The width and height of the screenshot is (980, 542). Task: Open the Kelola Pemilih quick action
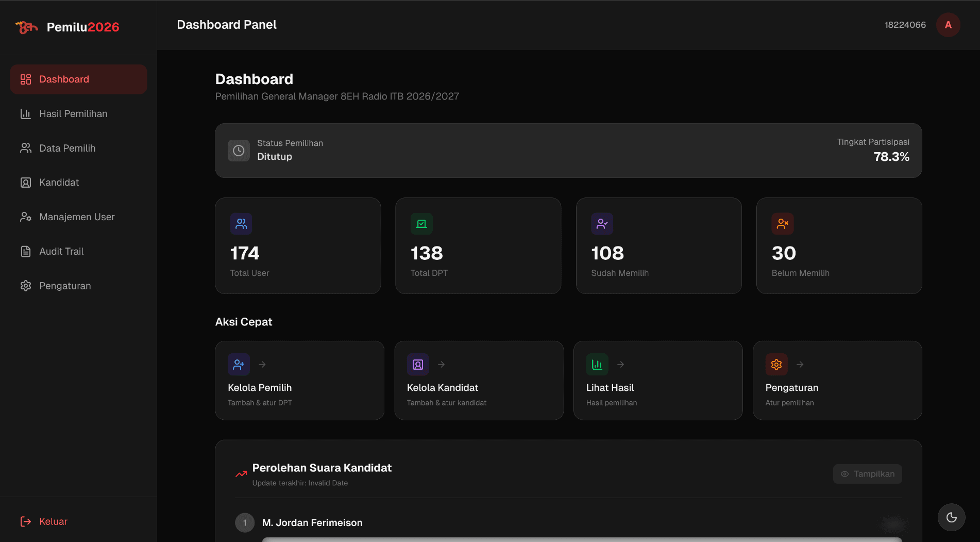[x=299, y=381]
